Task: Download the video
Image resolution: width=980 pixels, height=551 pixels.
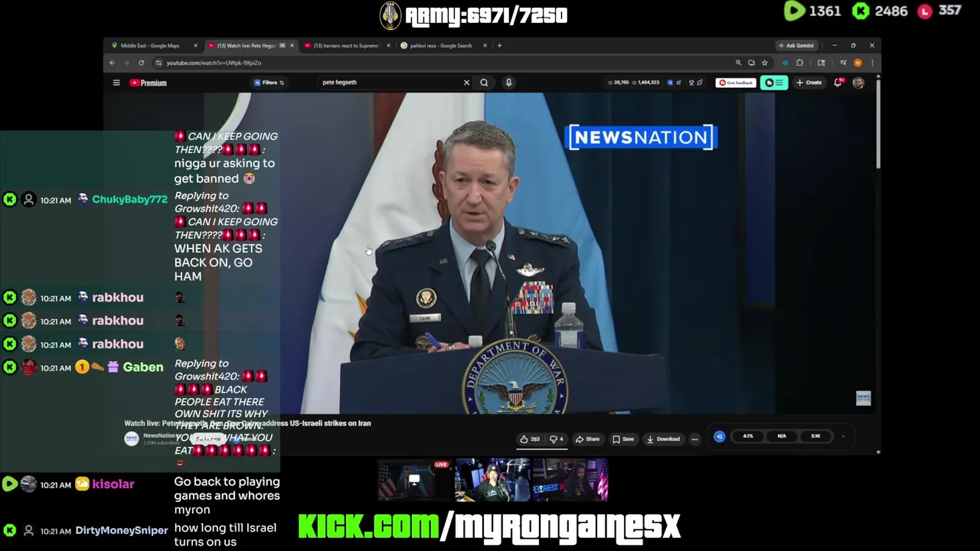Action: point(663,439)
